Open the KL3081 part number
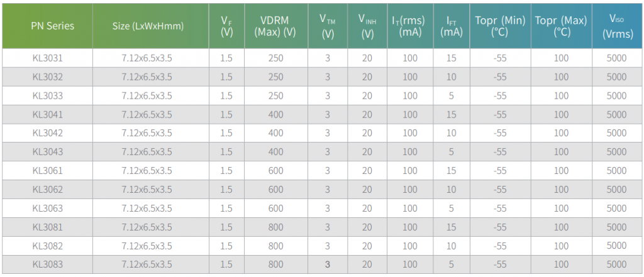644x277 pixels. (x=47, y=227)
